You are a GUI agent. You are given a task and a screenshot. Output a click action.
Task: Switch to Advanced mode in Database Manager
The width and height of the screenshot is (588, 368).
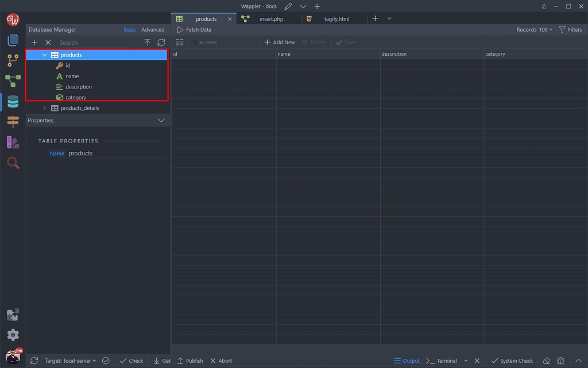(153, 29)
